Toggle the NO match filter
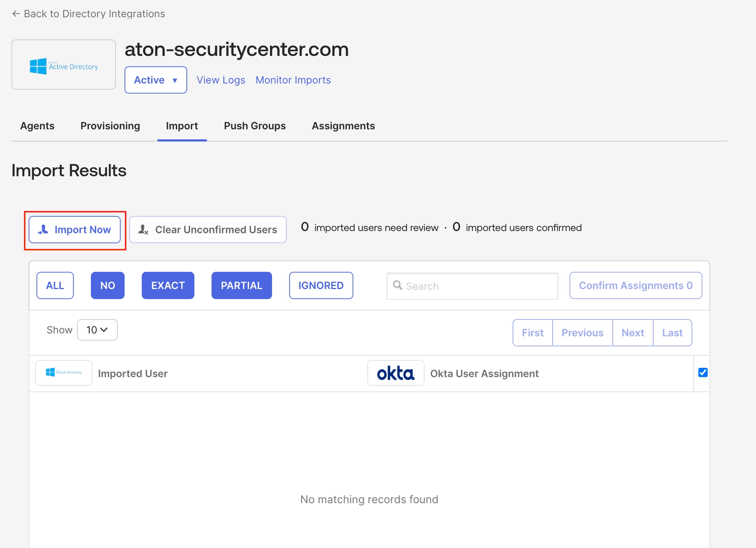The image size is (756, 548). point(108,285)
